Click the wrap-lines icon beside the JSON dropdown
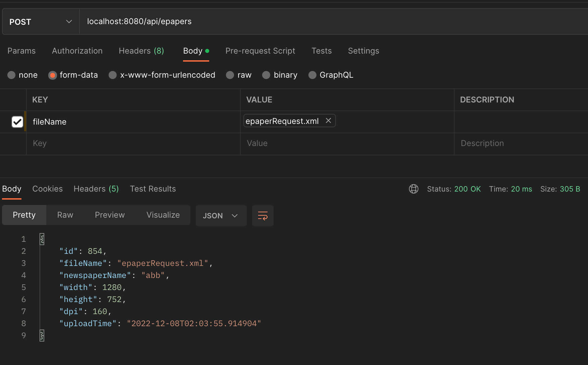Screen dimensions: 588x365 click(262, 216)
